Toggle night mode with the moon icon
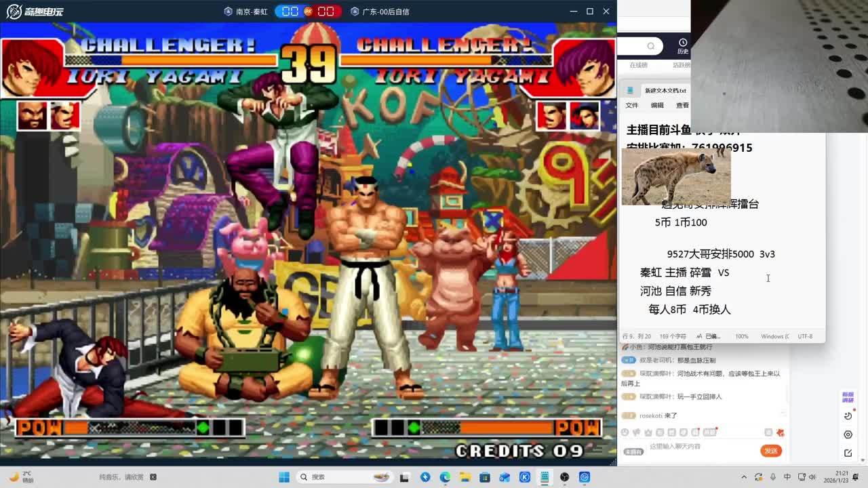Screen dimensions: 868x488 click(x=848, y=416)
